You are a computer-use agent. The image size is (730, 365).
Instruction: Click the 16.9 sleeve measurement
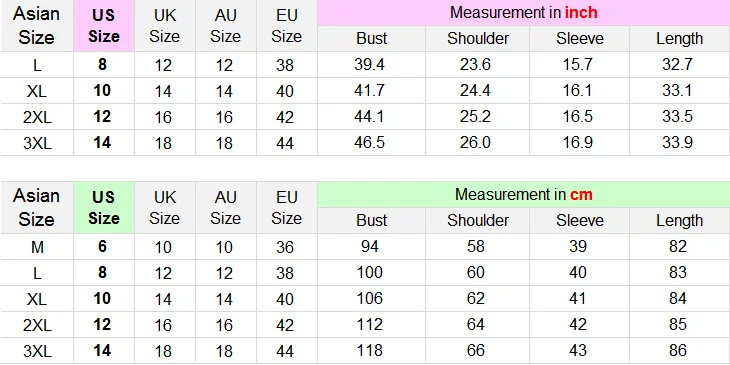click(577, 143)
